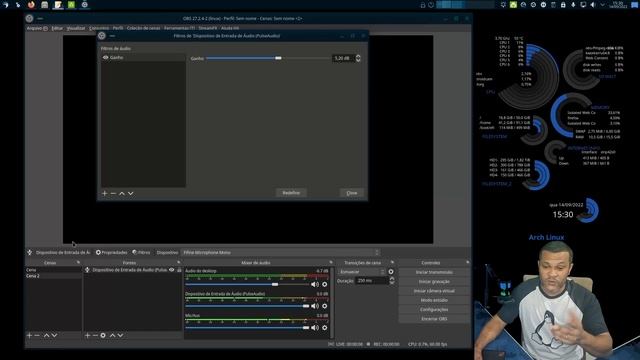This screenshot has width=640, height=360.
Task: Move the Ganho filter up in Filters dialog
Action: coord(122,193)
